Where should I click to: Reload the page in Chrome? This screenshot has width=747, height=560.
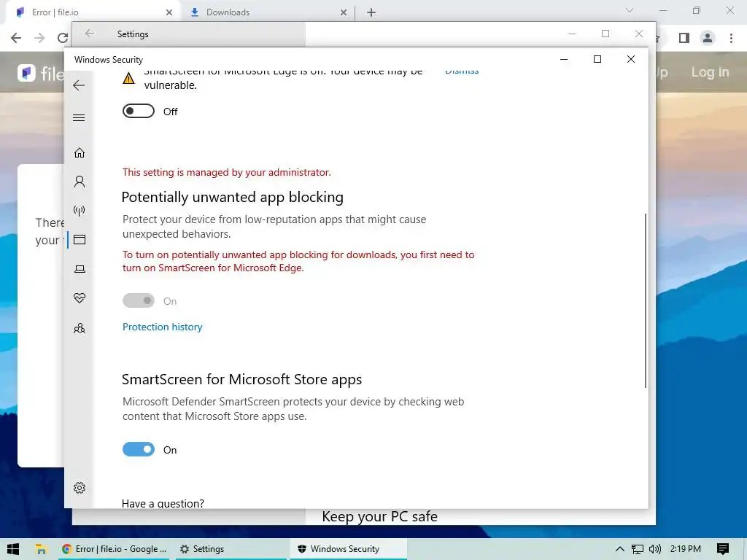62,38
